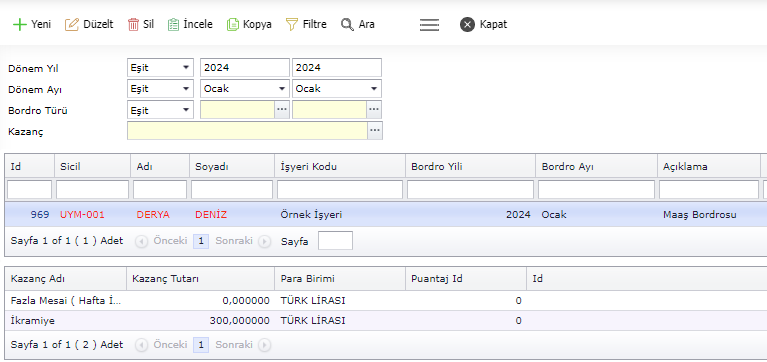
Task: Click the Kopya copy icon
Action: click(x=233, y=24)
